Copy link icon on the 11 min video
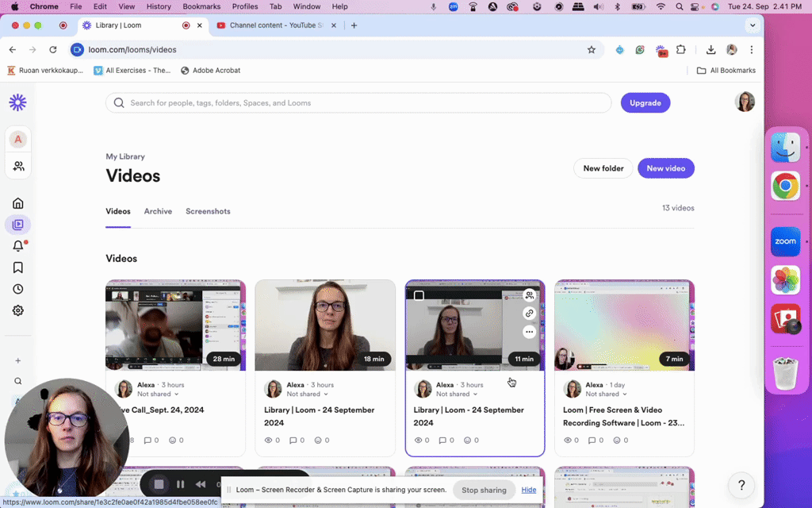This screenshot has height=508, width=812. (x=529, y=313)
